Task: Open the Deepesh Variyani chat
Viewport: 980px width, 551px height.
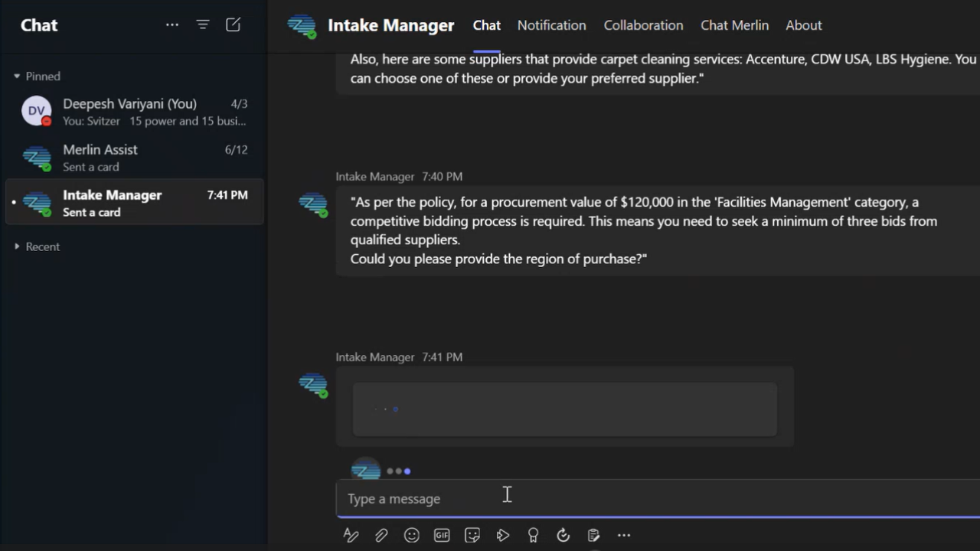Action: tap(134, 111)
